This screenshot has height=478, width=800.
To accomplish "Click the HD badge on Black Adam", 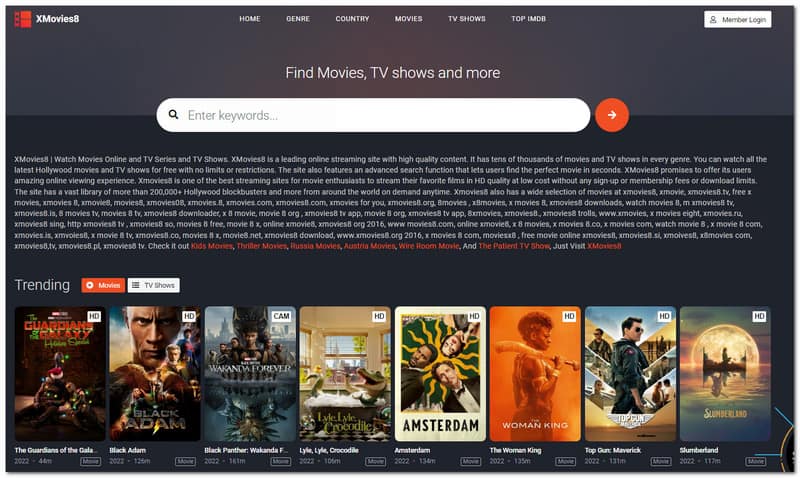I will tap(189, 316).
